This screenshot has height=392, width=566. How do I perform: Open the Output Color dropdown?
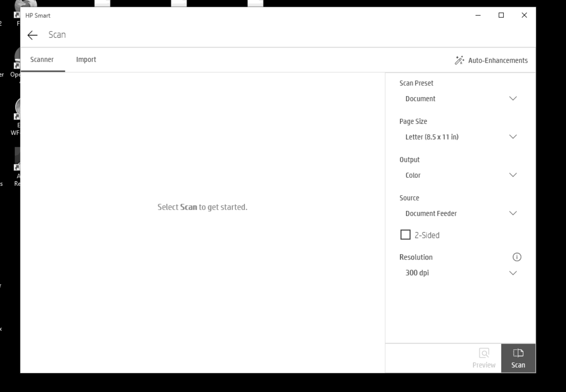(x=460, y=175)
